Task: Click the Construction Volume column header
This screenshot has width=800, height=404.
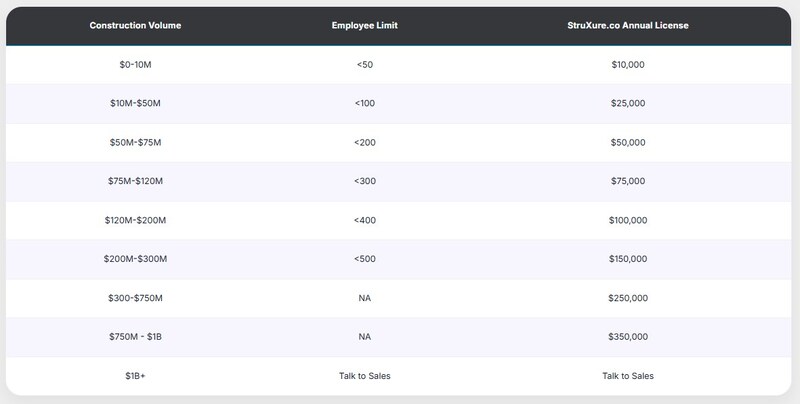Action: click(x=134, y=25)
